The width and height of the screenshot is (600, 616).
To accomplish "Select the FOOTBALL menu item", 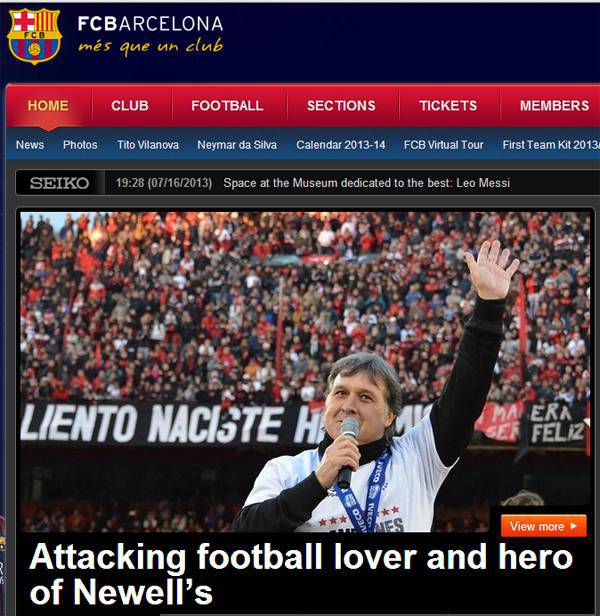I will point(227,105).
